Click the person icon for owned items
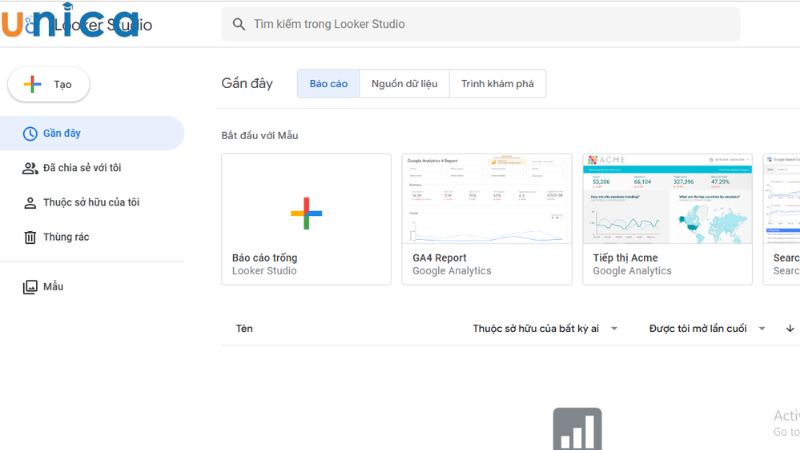This screenshot has height=450, width=800. (30, 203)
